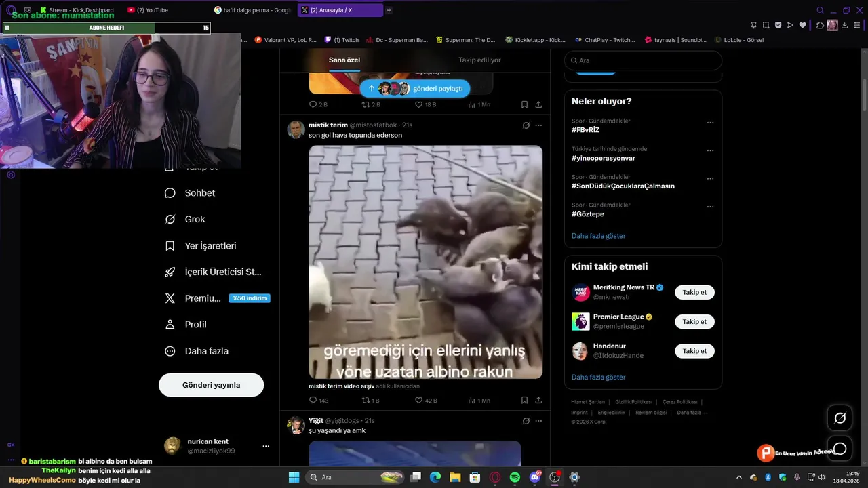View stats of mistik terim post

(479, 401)
